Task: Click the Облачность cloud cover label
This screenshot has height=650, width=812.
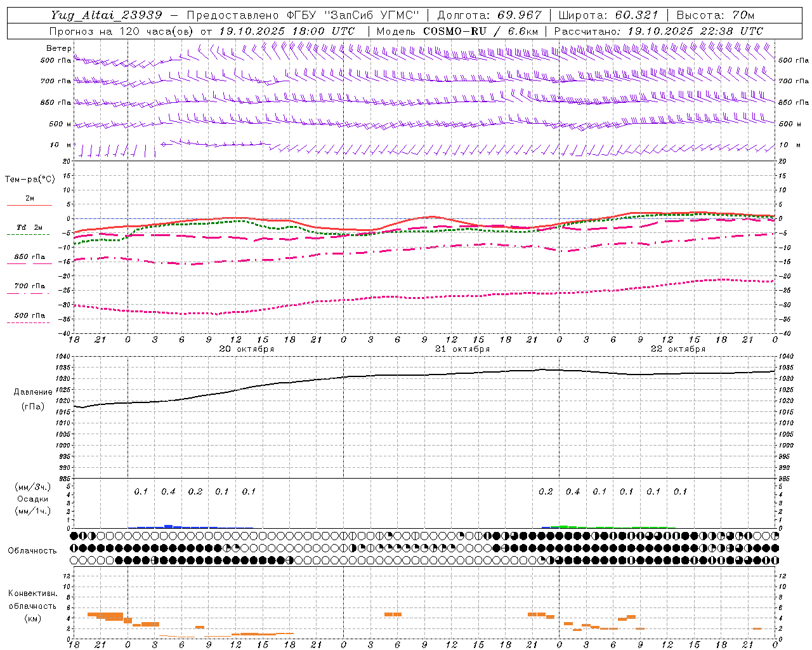Action: [32, 550]
